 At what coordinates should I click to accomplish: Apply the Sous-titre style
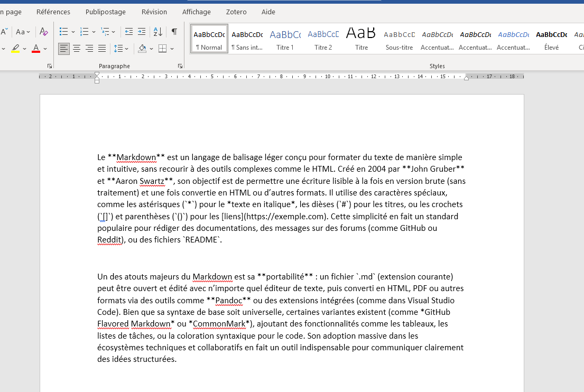click(x=399, y=39)
